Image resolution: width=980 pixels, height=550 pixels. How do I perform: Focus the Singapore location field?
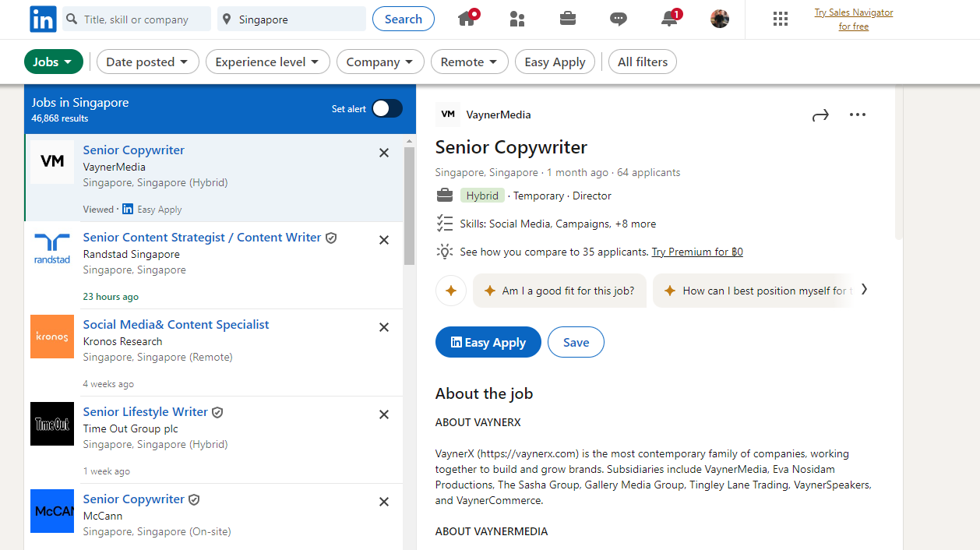pos(291,19)
